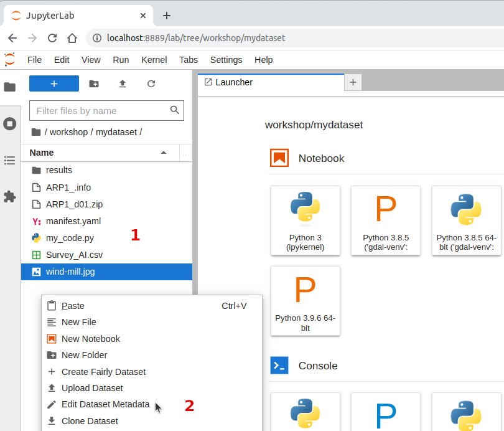Choose New Notebook from the context menu
Viewport: 504px width, 431px height.
(x=152, y=339)
